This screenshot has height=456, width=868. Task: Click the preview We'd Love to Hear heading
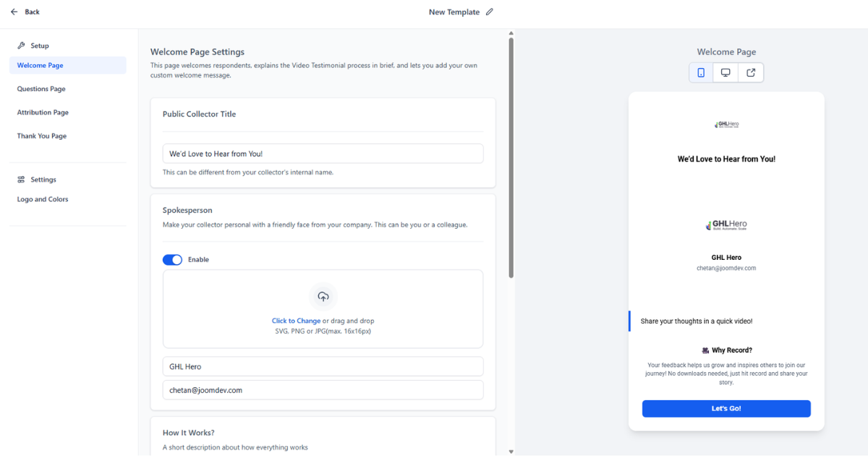726,159
